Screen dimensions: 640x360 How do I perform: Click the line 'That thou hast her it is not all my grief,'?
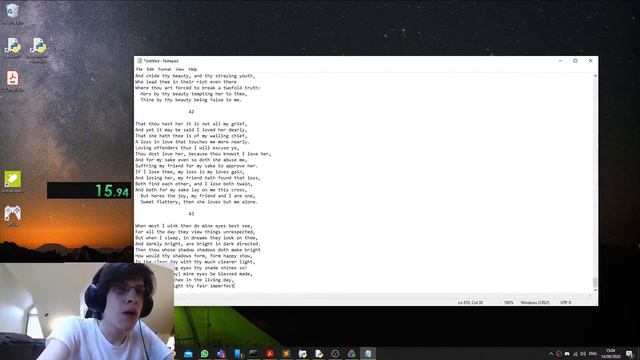pyautogui.click(x=191, y=124)
